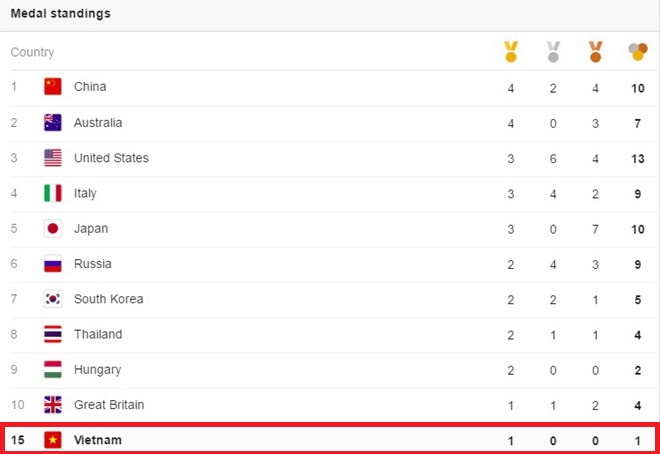Click the silver medal column icon

pyautogui.click(x=553, y=52)
